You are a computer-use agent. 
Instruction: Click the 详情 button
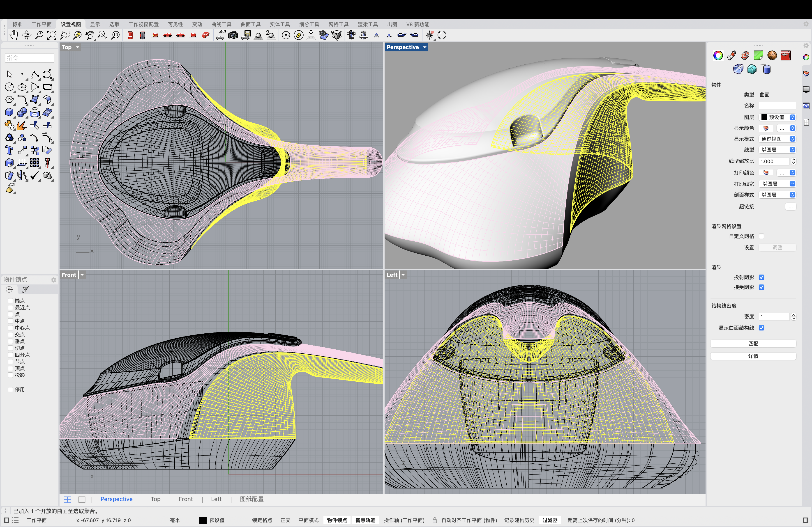[x=753, y=356]
